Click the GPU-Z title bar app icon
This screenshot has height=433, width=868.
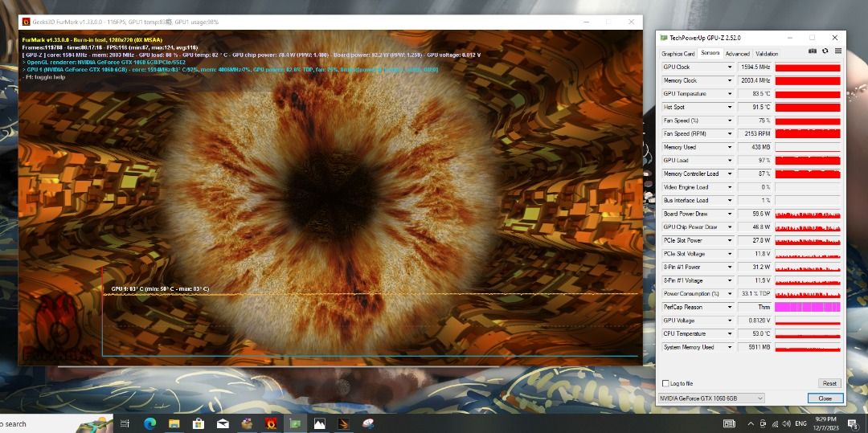(665, 38)
